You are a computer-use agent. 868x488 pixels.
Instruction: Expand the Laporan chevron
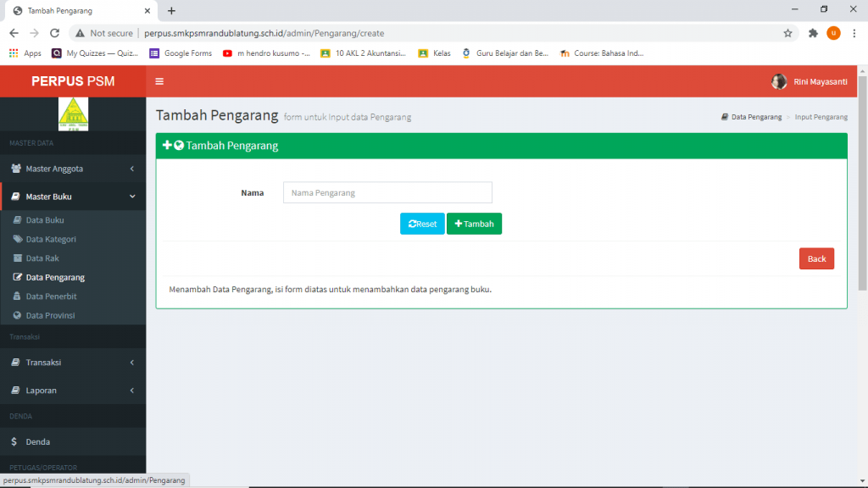131,390
